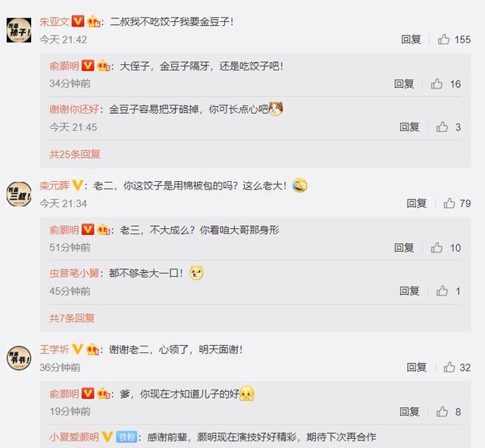Open 小夏爱灏明 user profile link
The width and height of the screenshot is (485, 448).
pyautogui.click(x=74, y=437)
